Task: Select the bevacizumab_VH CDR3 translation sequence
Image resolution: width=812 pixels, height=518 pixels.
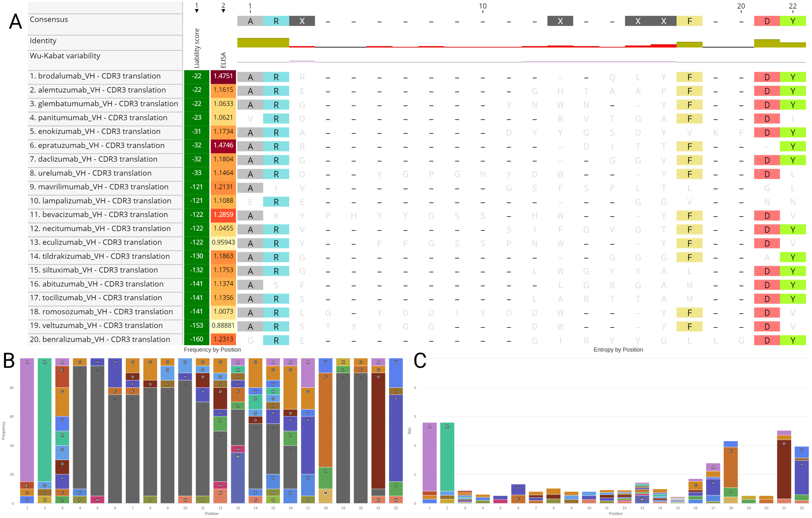Action: point(99,215)
